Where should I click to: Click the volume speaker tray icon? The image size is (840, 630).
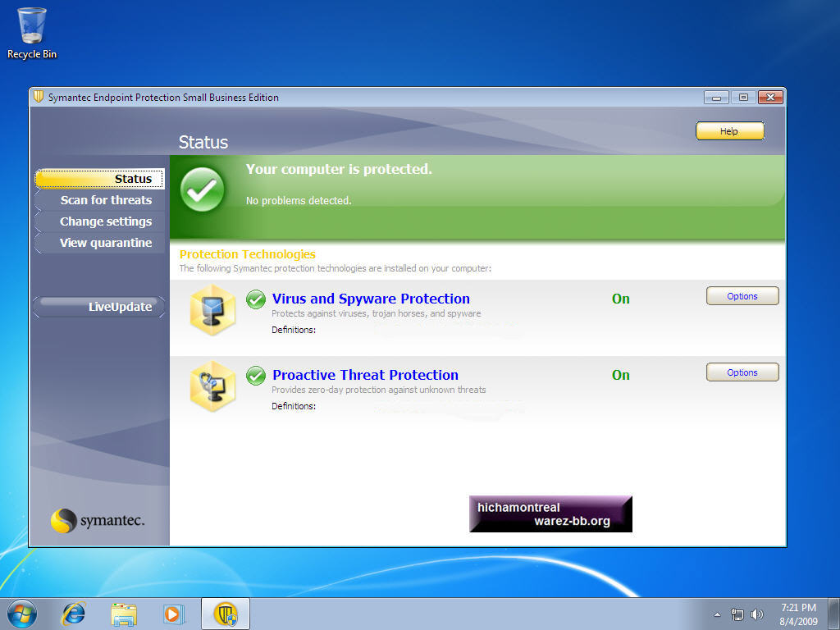coord(757,614)
